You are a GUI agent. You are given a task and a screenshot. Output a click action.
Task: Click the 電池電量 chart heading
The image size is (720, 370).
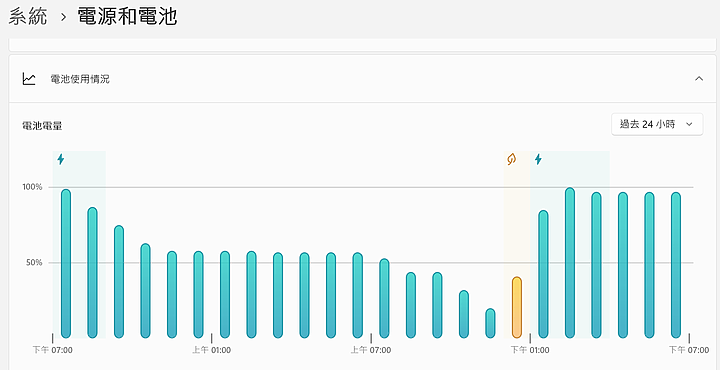point(42,126)
